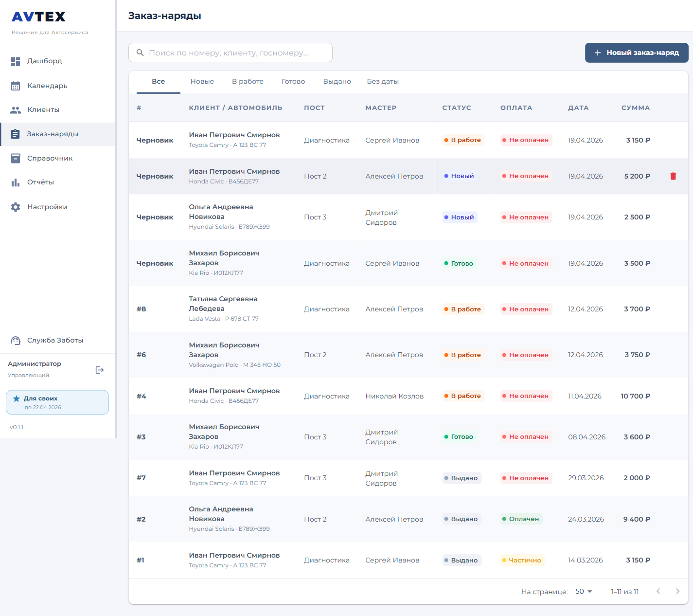Delete the Honda Civic draft via trash icon
This screenshot has width=693, height=616.
pyautogui.click(x=673, y=176)
